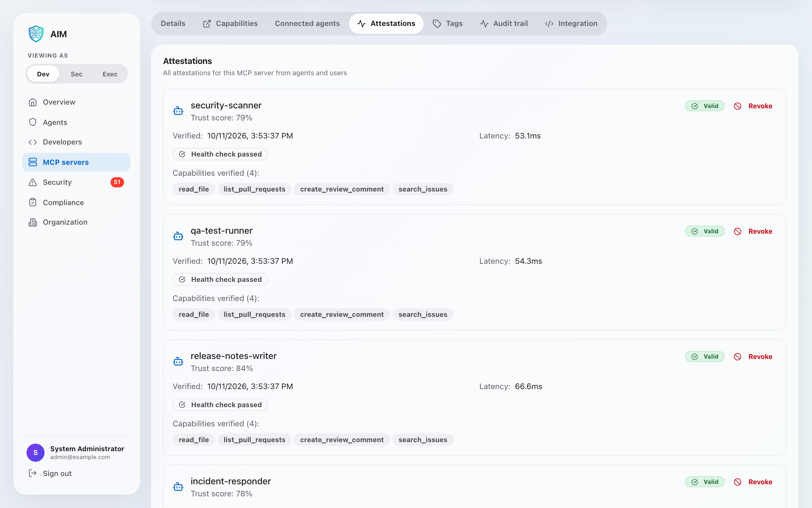Revoke the qa-test-runner attestation
812x508 pixels.
tap(753, 231)
